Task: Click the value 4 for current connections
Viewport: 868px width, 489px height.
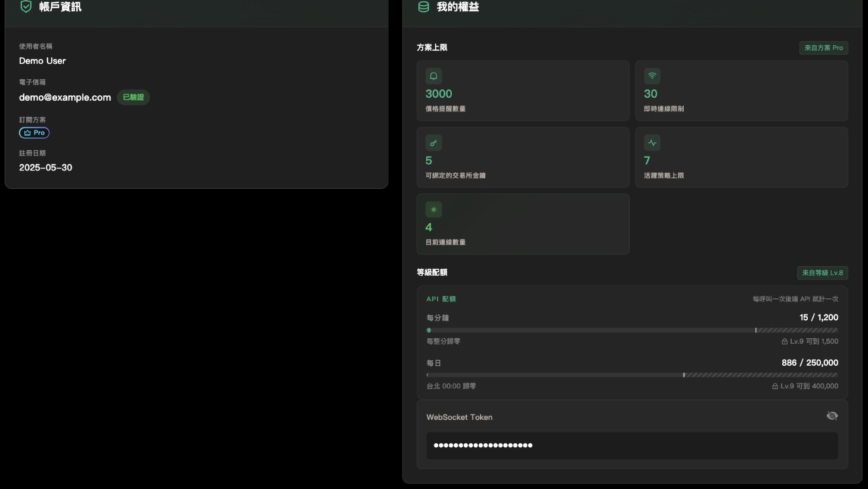Action: coord(429,227)
